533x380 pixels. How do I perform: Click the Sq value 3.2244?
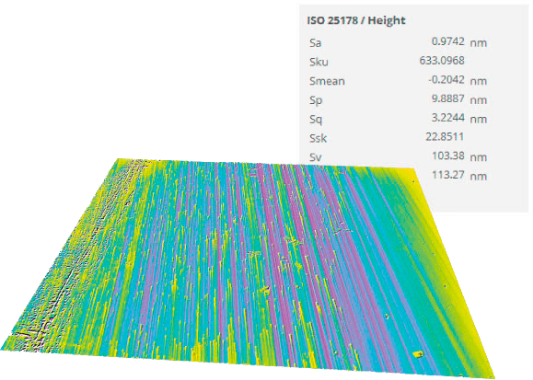(448, 118)
